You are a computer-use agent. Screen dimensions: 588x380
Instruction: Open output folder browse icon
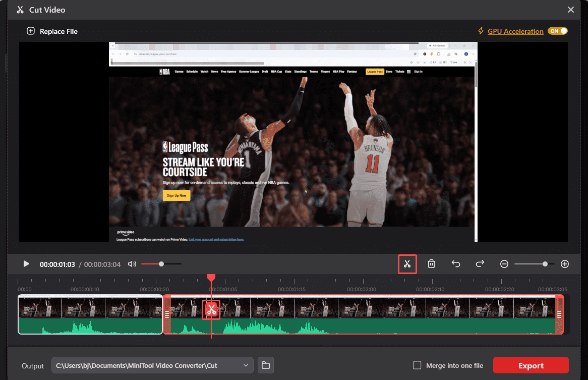[266, 365]
